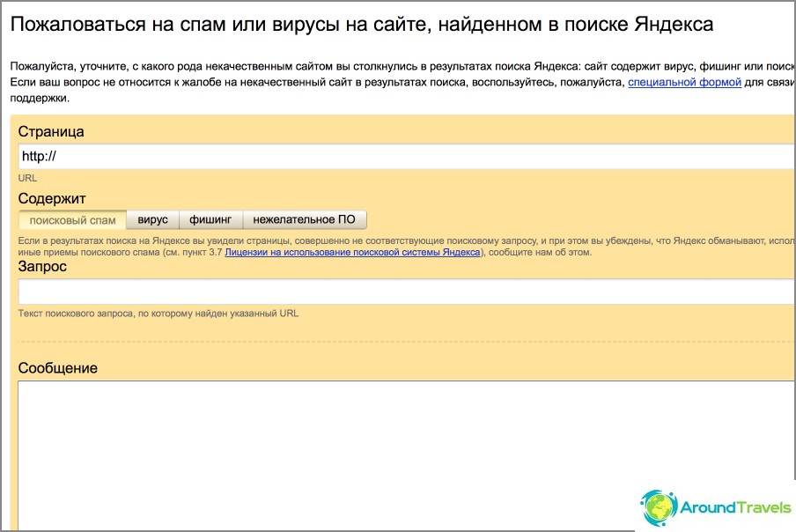Click the Запрос section label
The image size is (796, 532).
(x=42, y=267)
